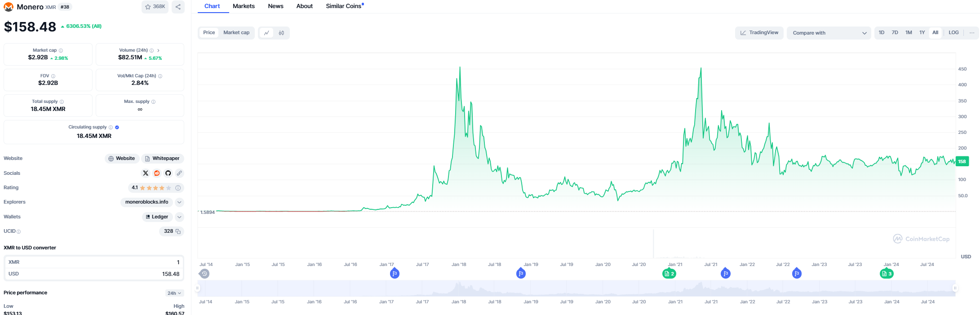Click the verified circulating supply badge
The image size is (980, 315).
117,127
